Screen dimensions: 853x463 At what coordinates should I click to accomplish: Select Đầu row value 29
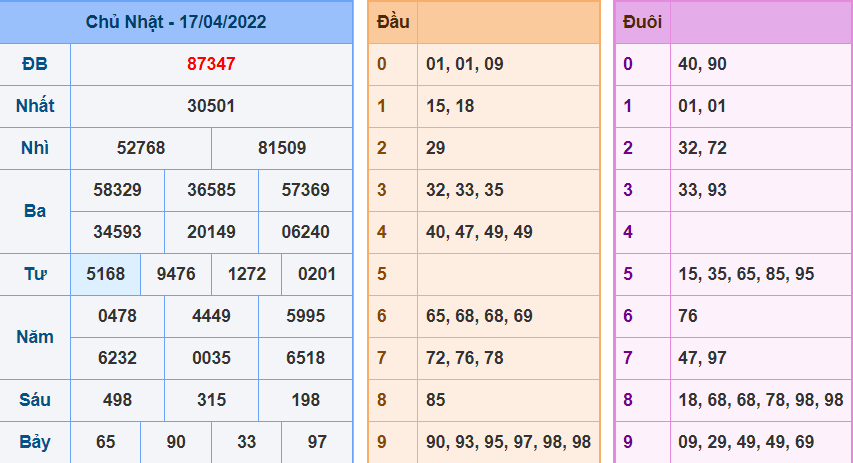[x=436, y=148]
